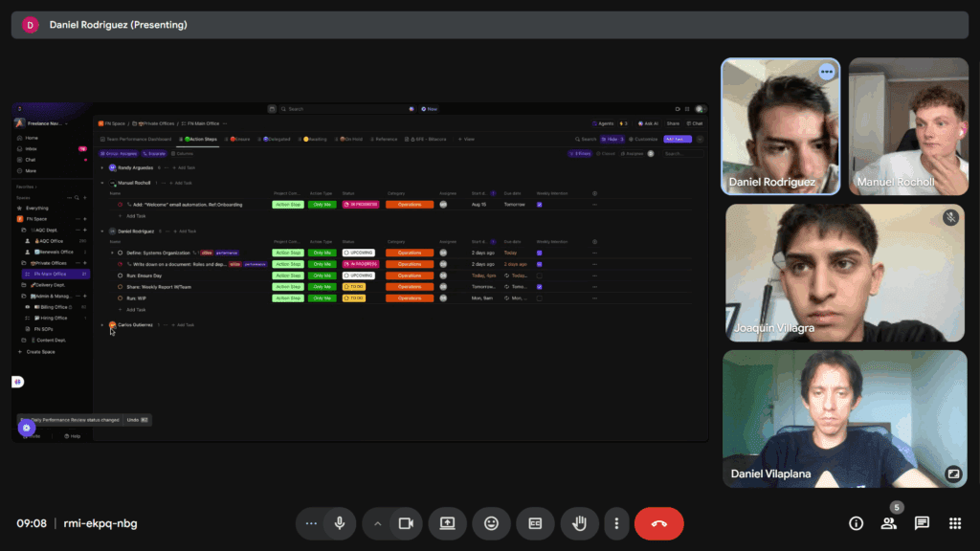The height and width of the screenshot is (551, 980).
Task: Turn on closed captions
Action: [x=535, y=523]
